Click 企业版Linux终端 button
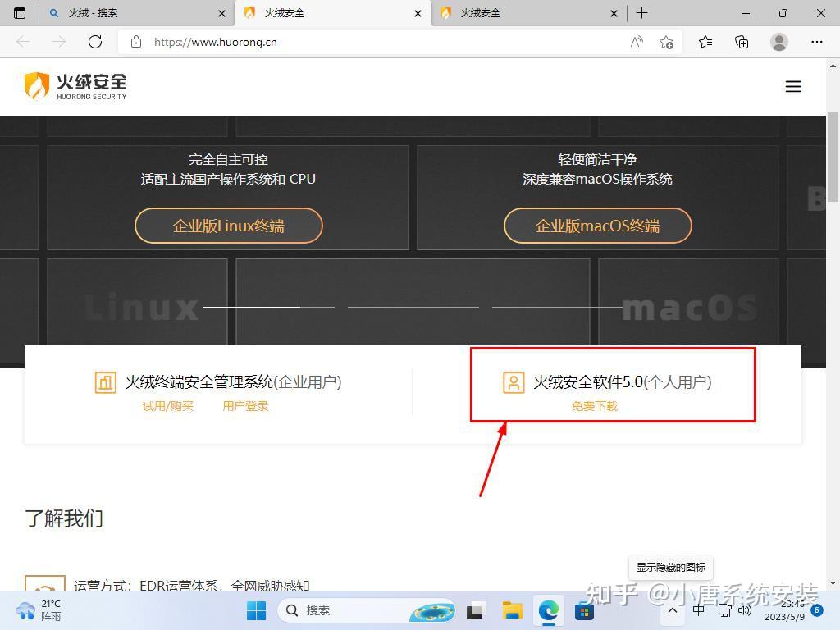The height and width of the screenshot is (630, 840). point(229,226)
